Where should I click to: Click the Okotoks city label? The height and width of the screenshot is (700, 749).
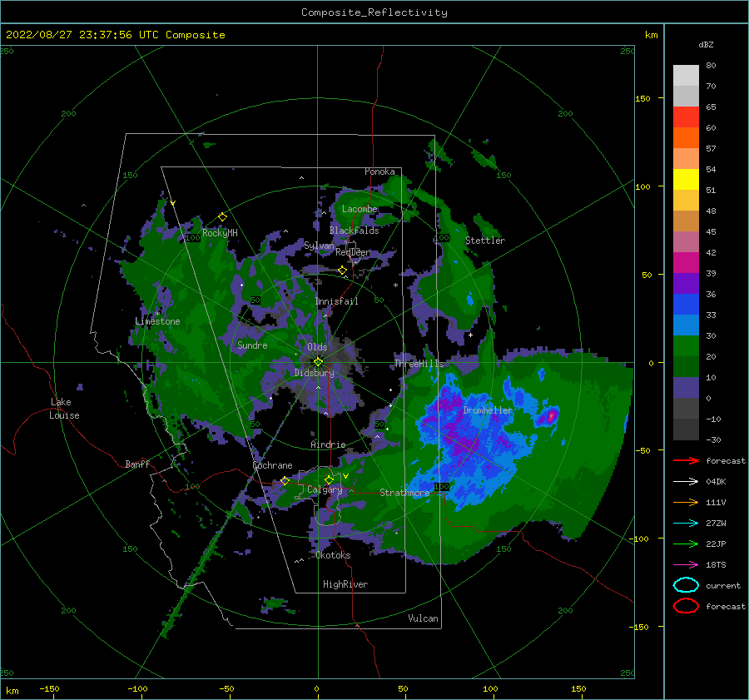tap(333, 555)
